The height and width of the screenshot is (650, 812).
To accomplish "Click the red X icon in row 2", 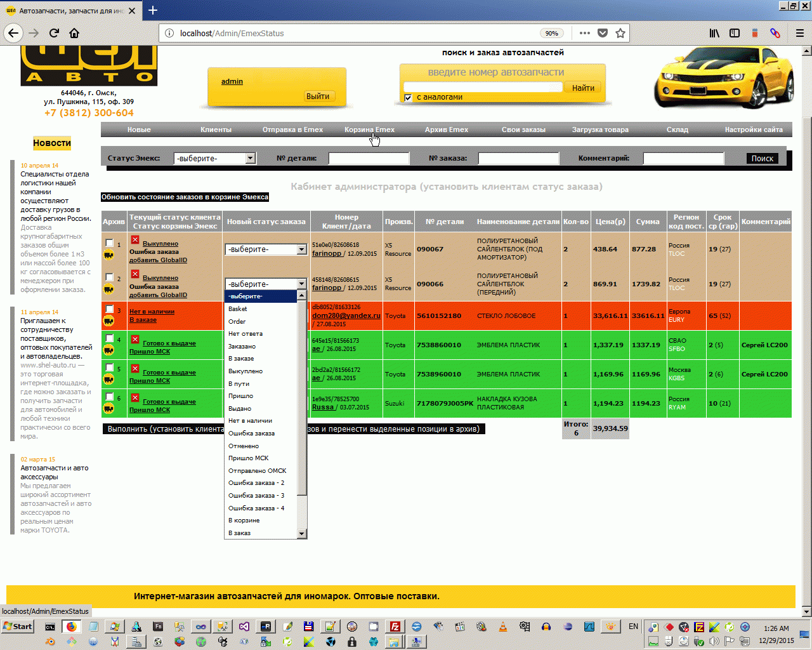I will click(135, 274).
